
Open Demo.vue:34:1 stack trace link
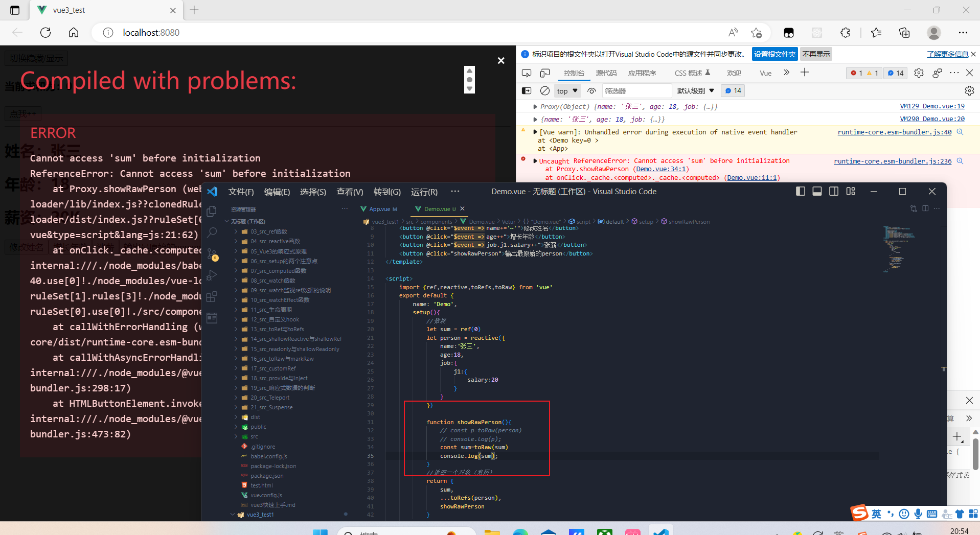(x=661, y=169)
